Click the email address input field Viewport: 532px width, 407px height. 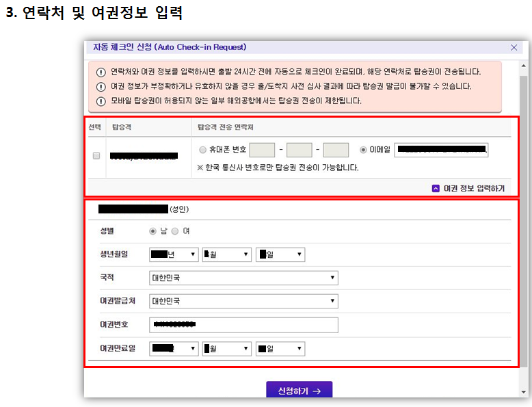(x=441, y=150)
